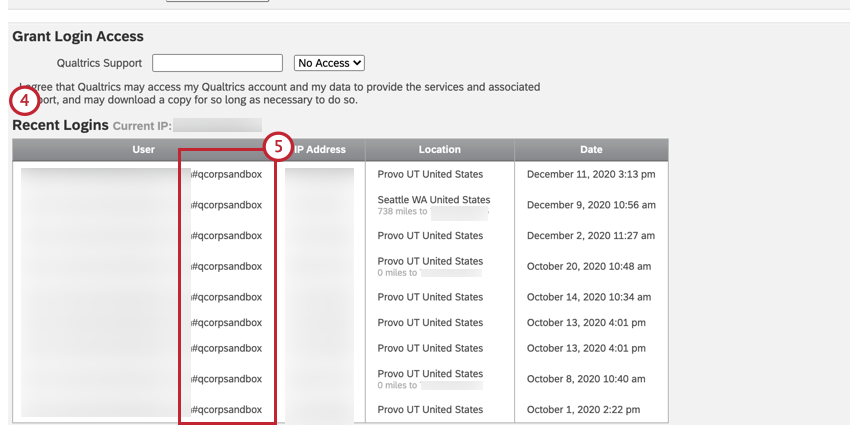850x425 pixels.
Task: Click the numbered step 5 marker
Action: pyautogui.click(x=278, y=147)
